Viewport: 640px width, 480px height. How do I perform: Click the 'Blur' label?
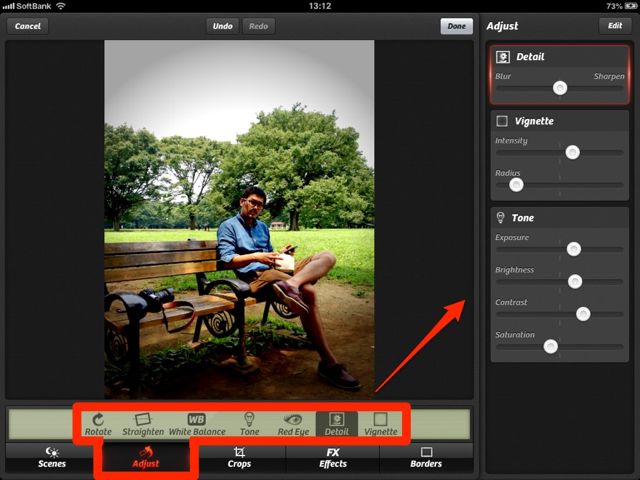click(x=503, y=76)
